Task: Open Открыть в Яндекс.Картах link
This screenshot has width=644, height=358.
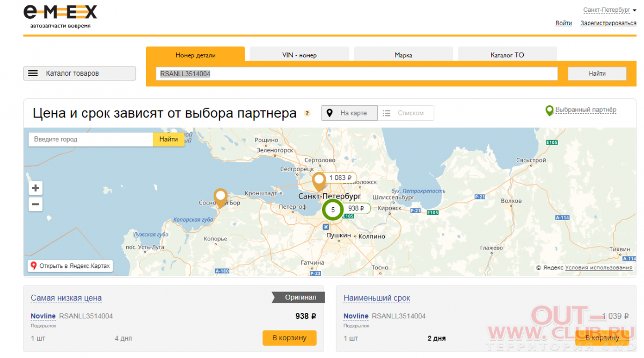Action: point(70,266)
